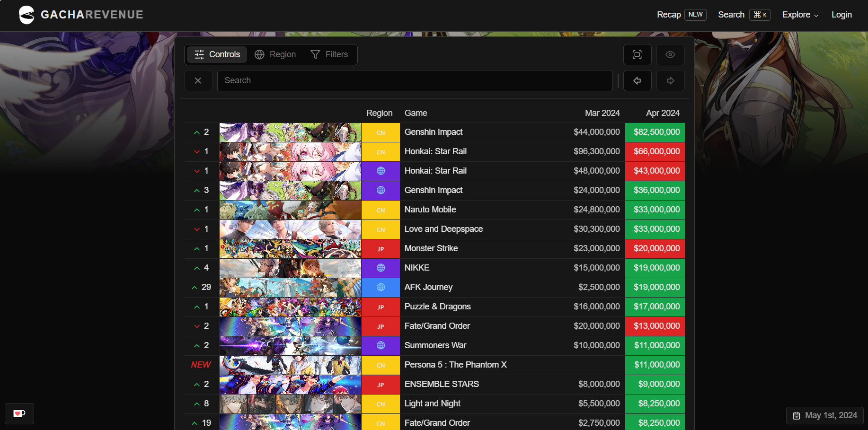Click the green Apr 2024 revenue cell for NIKKE
The width and height of the screenshot is (868, 430).
[655, 268]
